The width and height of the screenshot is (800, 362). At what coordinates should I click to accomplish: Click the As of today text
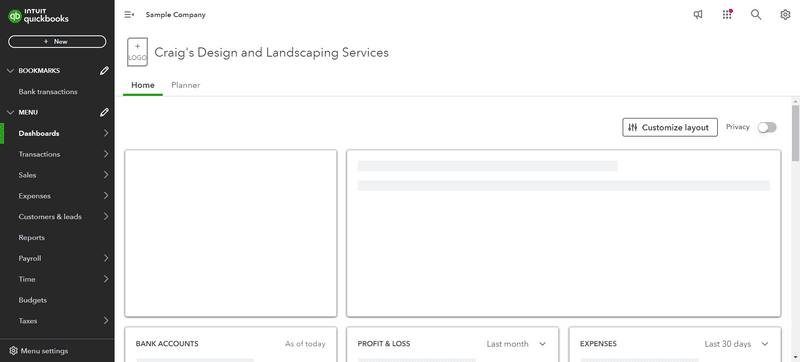click(305, 344)
